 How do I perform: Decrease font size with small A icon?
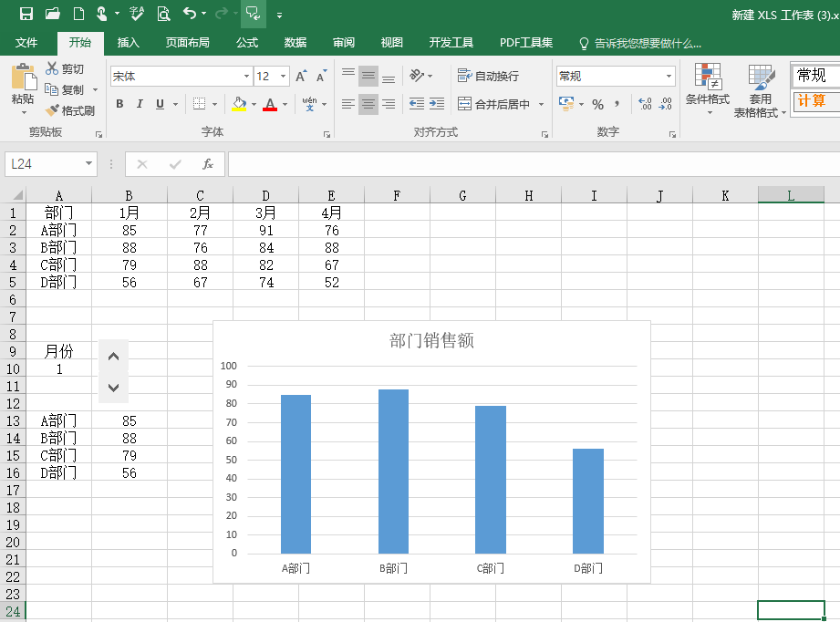[321, 76]
